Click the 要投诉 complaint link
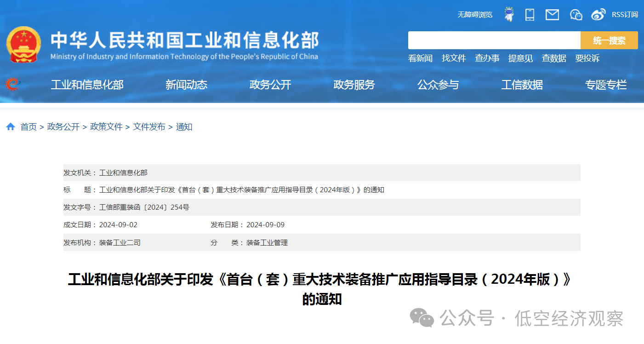Viewport: 644px width, 344px height. 587,58
